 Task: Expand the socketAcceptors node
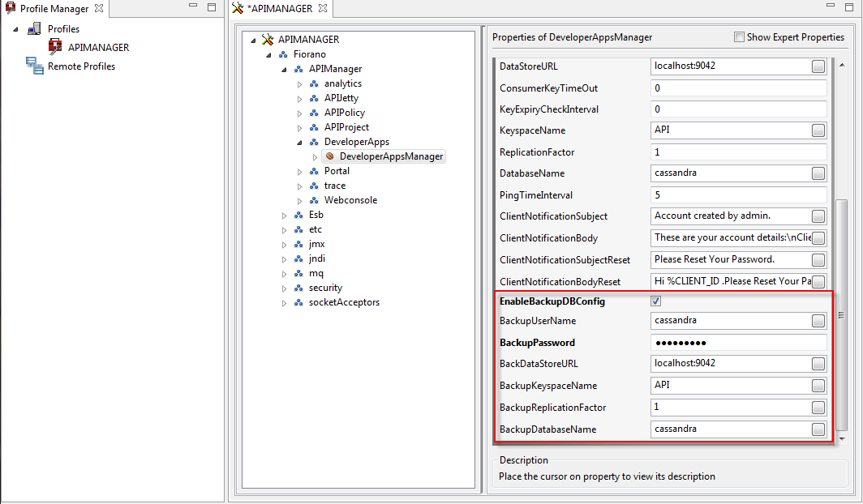285,302
